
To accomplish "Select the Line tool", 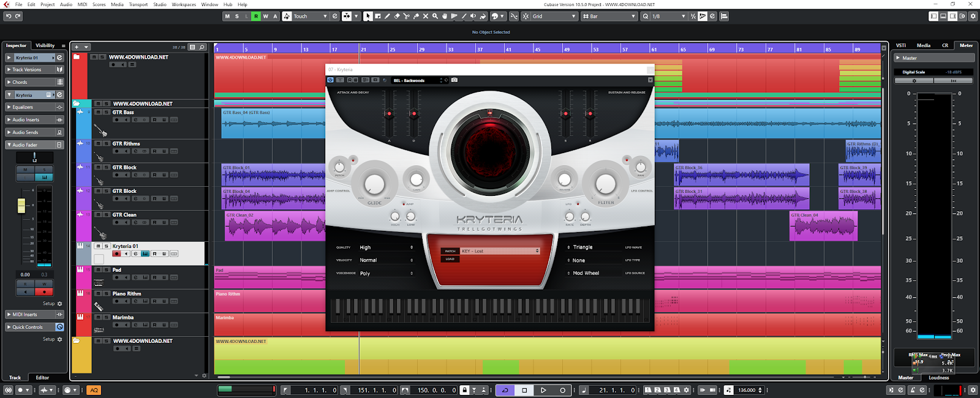I will point(464,17).
